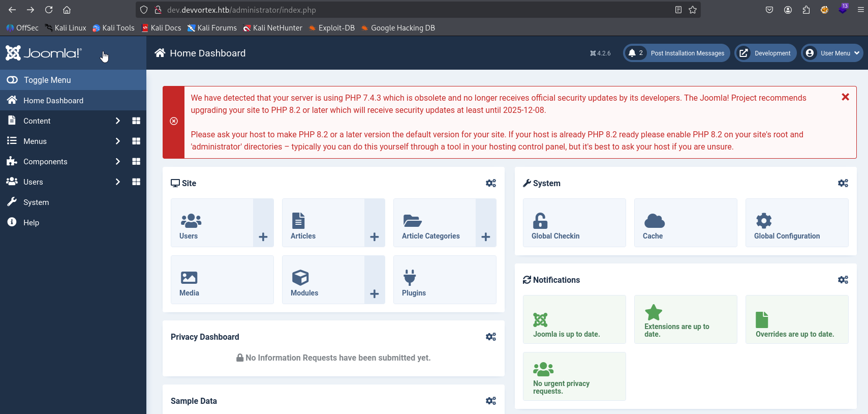Add a new user via plus
This screenshot has width=868, height=414.
(x=263, y=223)
